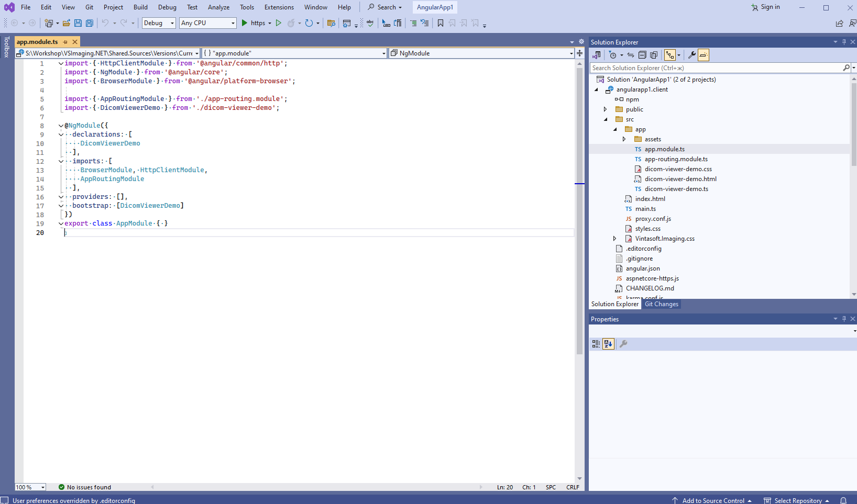Open notifications bell in status bar
Image resolution: width=857 pixels, height=504 pixels.
843,500
